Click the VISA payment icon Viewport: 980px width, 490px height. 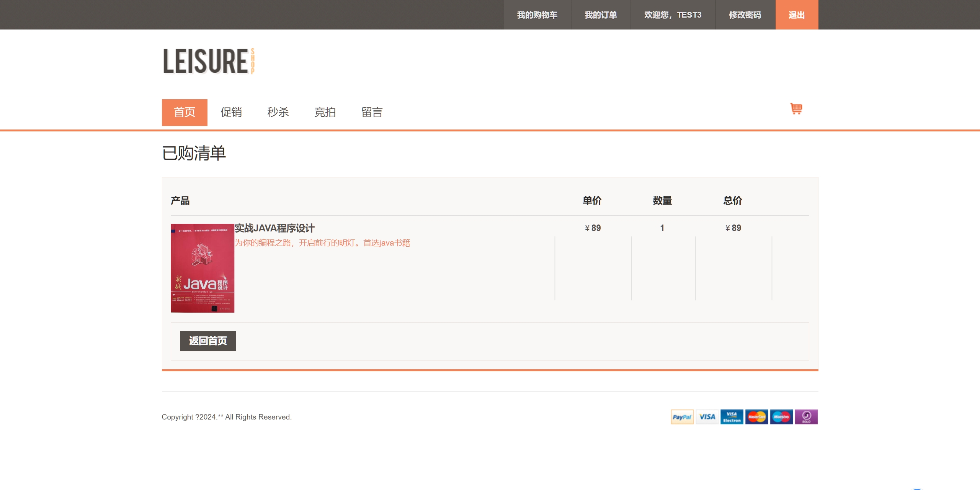click(707, 417)
